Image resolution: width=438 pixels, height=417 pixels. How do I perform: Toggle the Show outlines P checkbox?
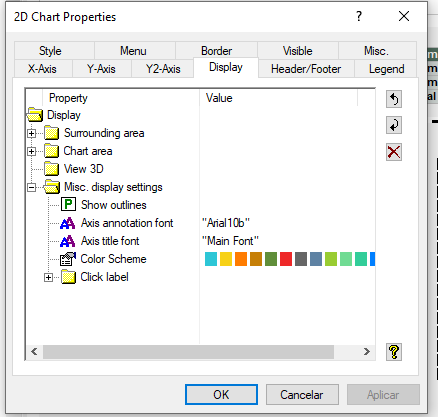coord(68,204)
